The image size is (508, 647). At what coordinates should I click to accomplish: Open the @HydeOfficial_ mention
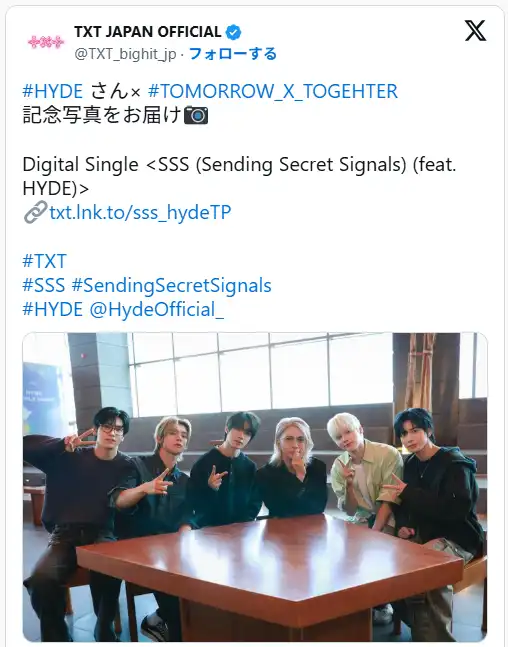point(157,310)
